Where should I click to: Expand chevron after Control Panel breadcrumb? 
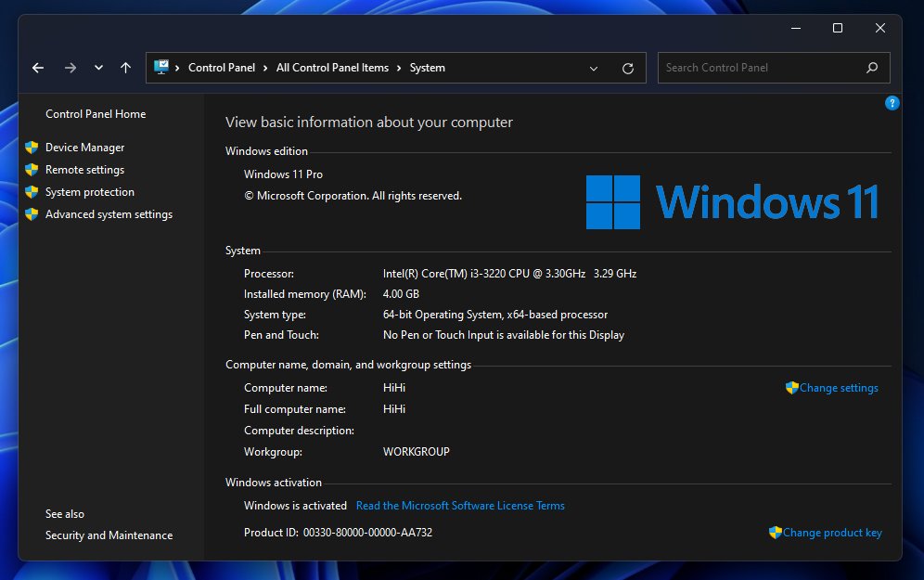tap(265, 68)
